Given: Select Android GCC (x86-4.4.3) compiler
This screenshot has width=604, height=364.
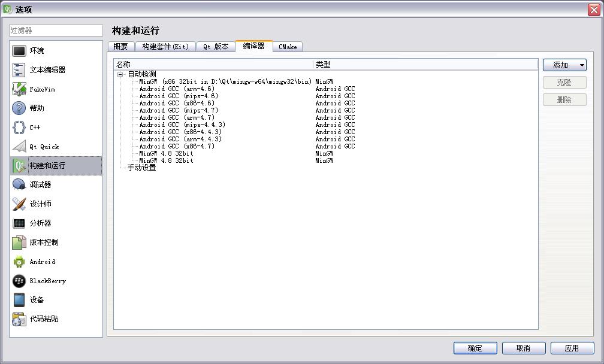Looking at the screenshot, I should [x=181, y=132].
